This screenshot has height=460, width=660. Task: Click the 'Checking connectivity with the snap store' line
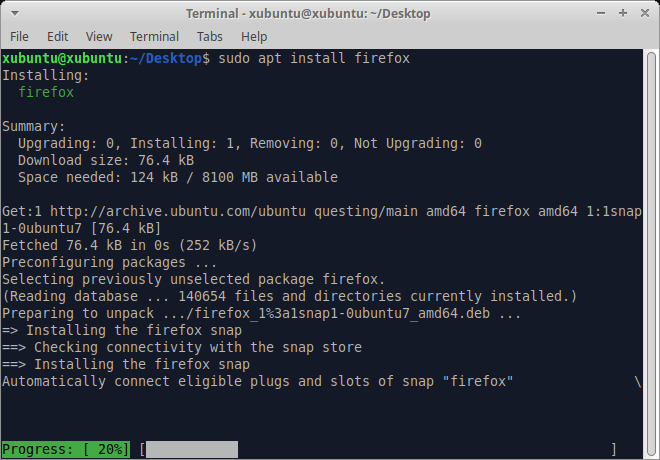193,347
